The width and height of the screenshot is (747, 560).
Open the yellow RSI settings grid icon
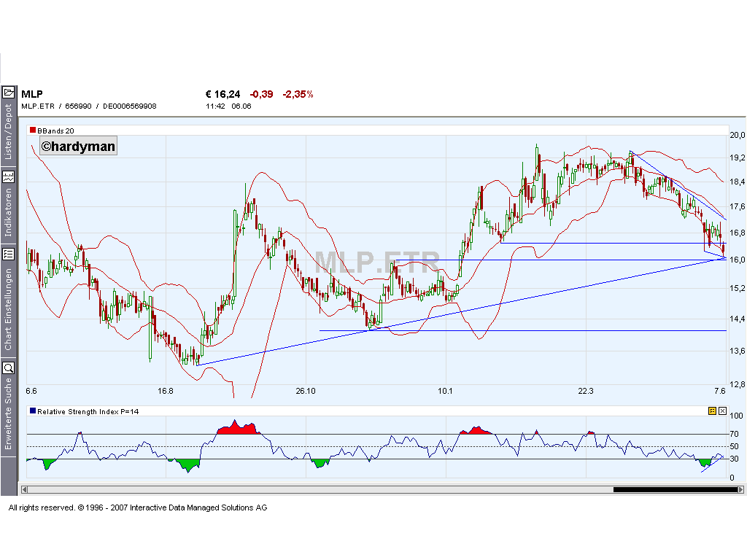click(713, 411)
